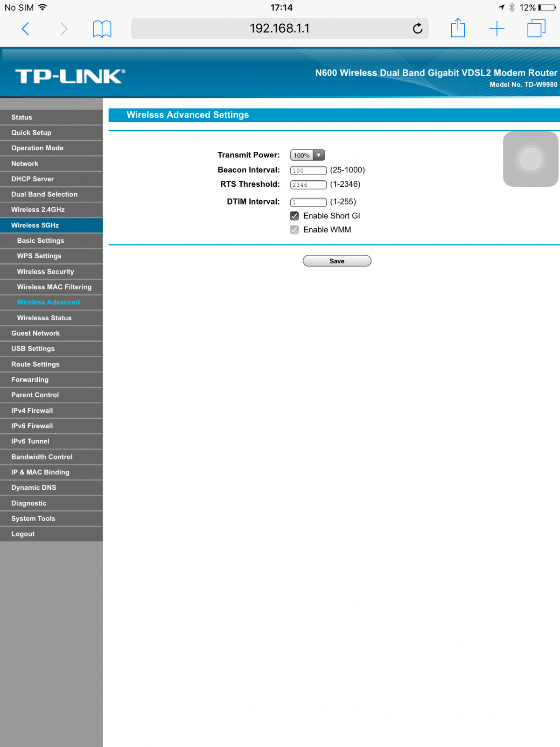The image size is (560, 747).
Task: Open IPv6 Firewall
Action: click(51, 426)
